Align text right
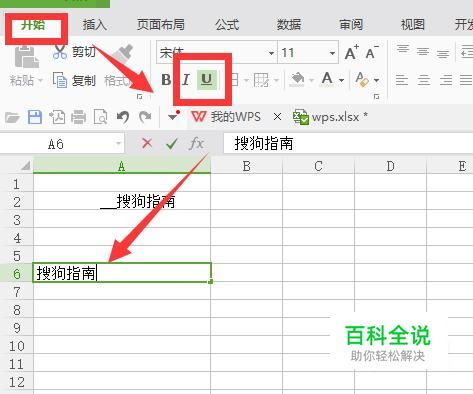473x394 pixels. click(446, 80)
